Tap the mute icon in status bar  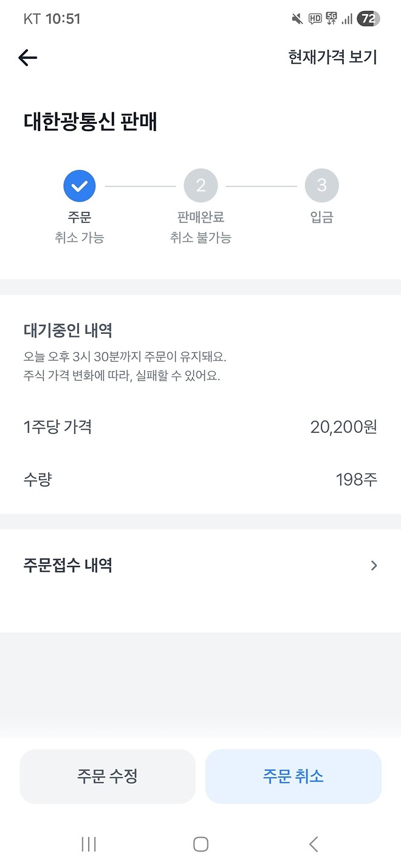pos(295,18)
